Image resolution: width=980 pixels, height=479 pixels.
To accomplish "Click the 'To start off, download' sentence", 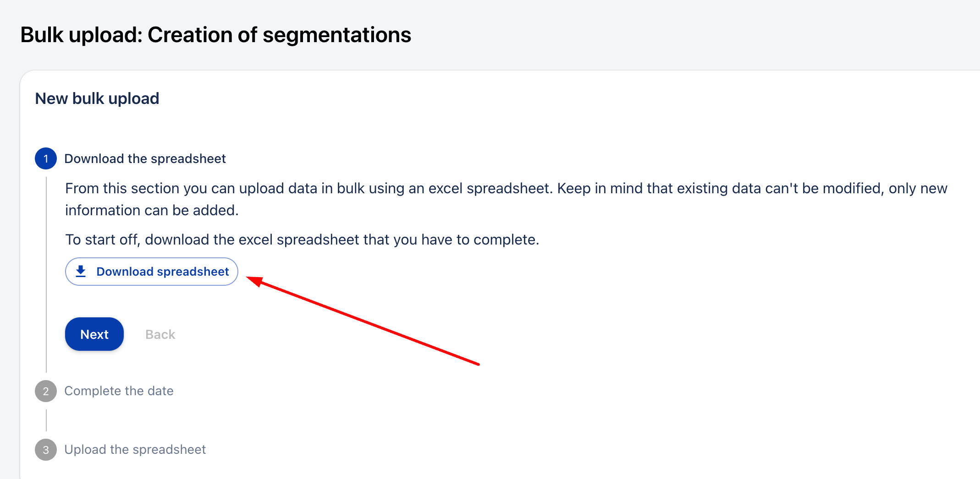I will (x=302, y=240).
